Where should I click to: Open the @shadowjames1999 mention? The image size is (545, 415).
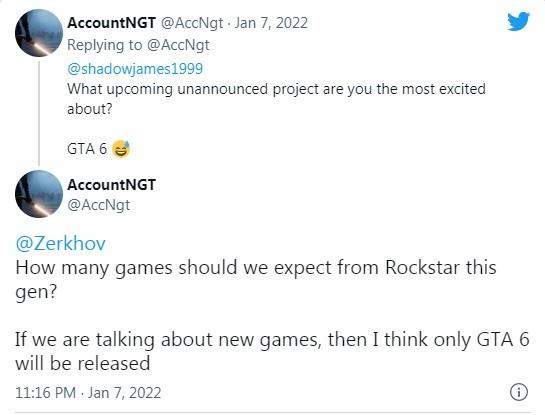pos(135,68)
